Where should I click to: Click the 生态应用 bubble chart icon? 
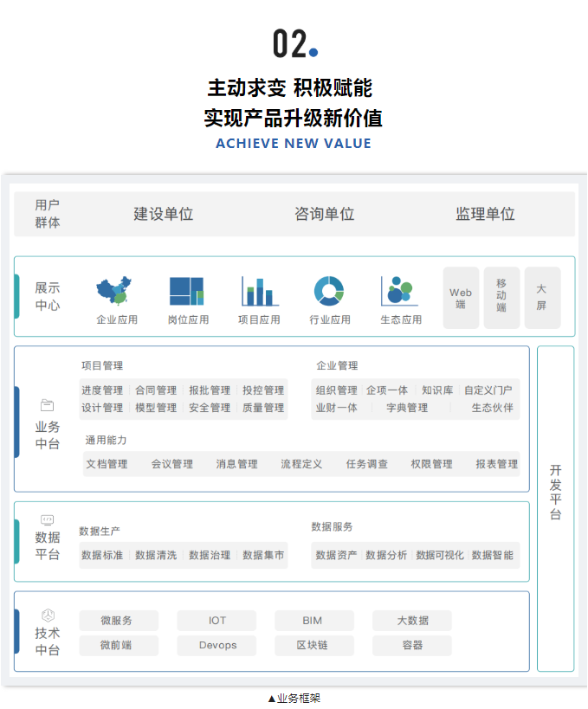click(400, 292)
